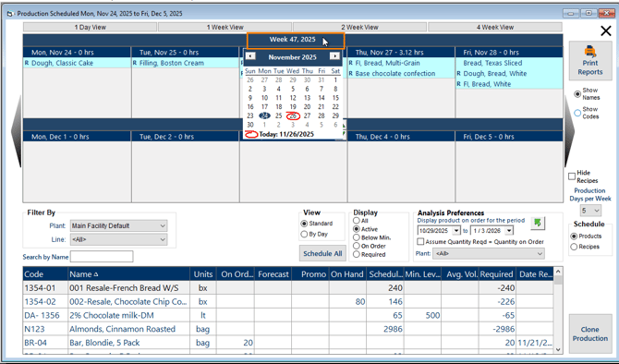The width and height of the screenshot is (619, 364).
Task: Select the 001 Resale-French Bread W/S row
Action: [287, 288]
